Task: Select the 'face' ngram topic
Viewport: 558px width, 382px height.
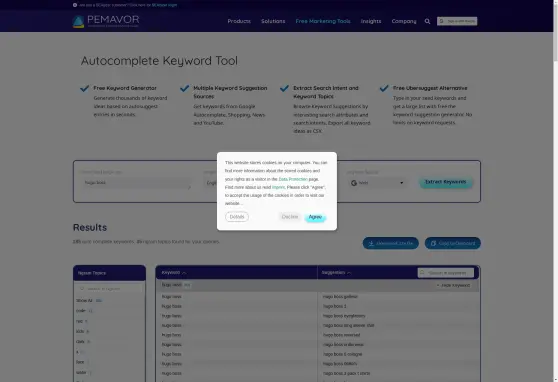Action: pos(82,362)
